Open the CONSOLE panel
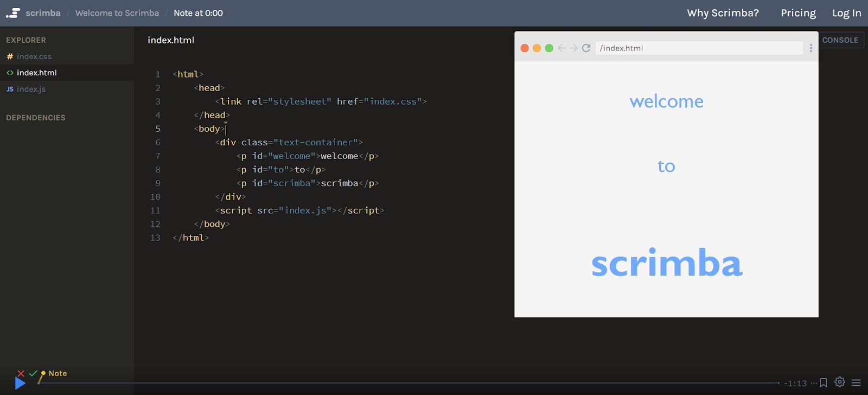 (840, 40)
